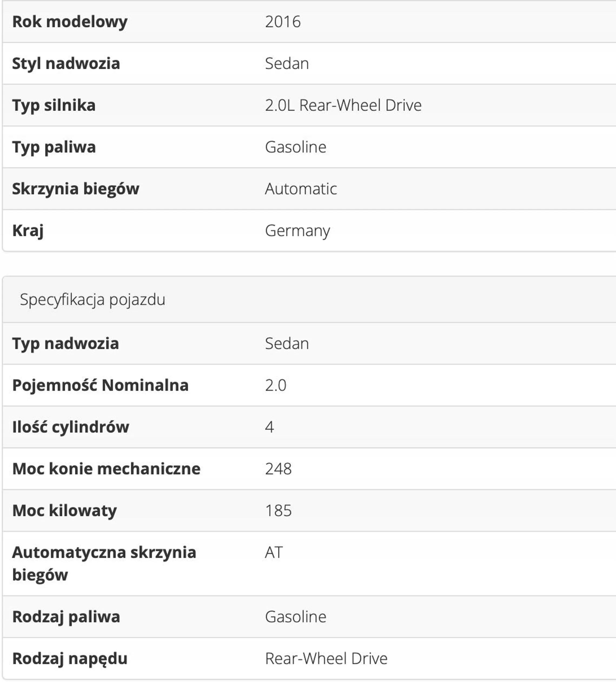The width and height of the screenshot is (616, 682).
Task: Click the Gasoline value beside Typ paliwa
Action: coord(296,147)
